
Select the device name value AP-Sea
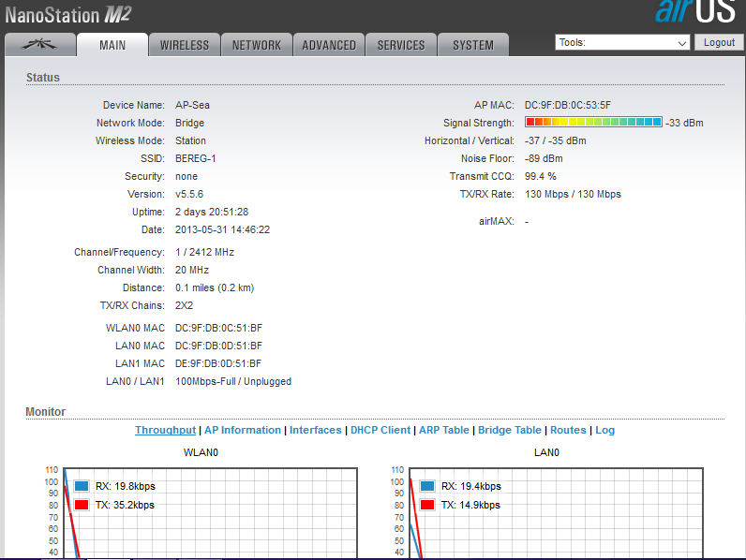point(192,105)
